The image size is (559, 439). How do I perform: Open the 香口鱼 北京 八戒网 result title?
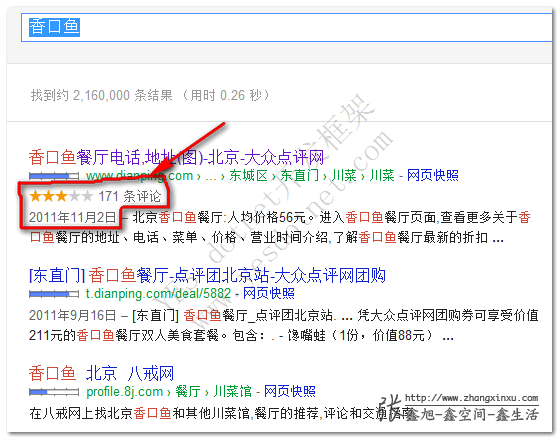pyautogui.click(x=101, y=373)
